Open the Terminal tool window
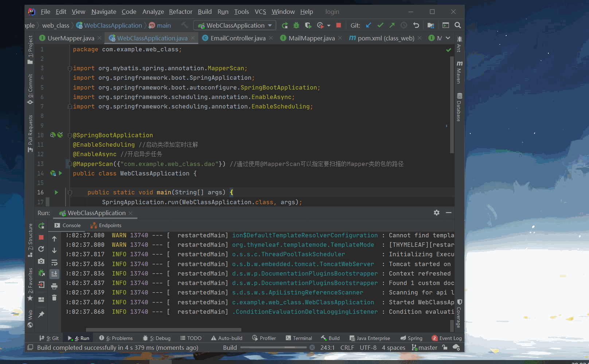 pyautogui.click(x=299, y=338)
